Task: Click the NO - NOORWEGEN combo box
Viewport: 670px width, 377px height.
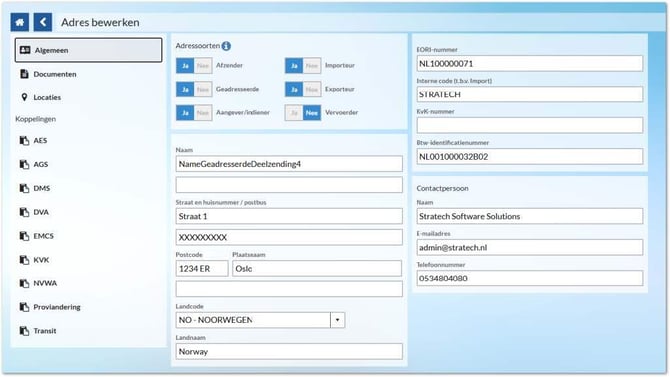Action: pos(260,320)
